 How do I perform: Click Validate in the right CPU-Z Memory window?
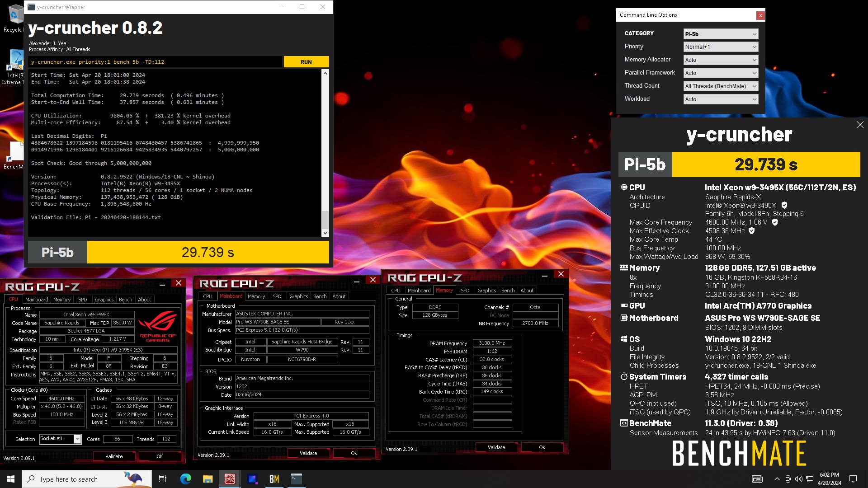[x=496, y=447]
